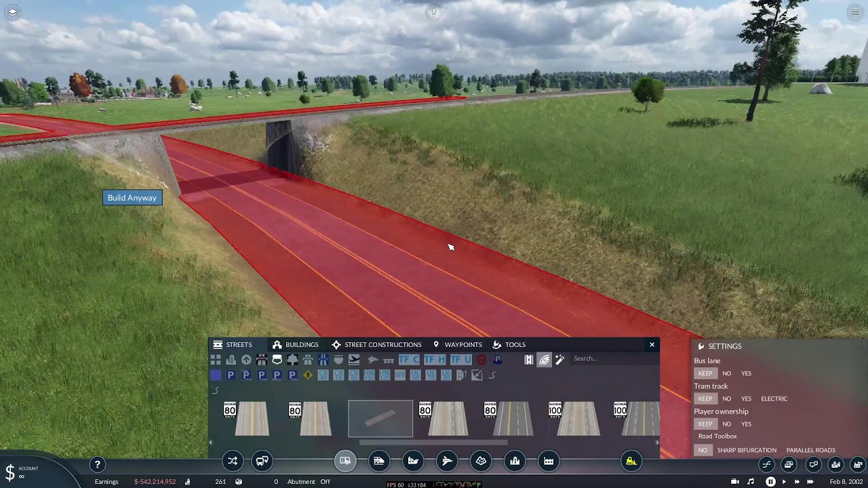
Task: Select the yellow bulldozer tool
Action: (631, 462)
